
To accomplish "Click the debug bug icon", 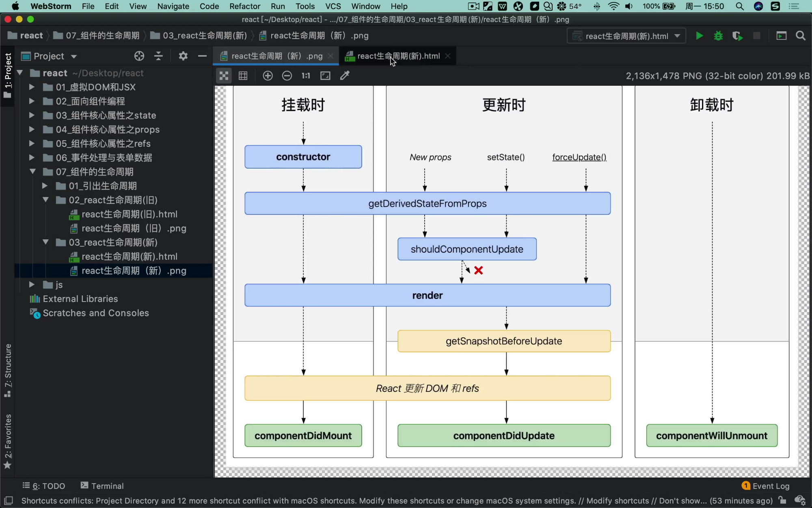I will click(x=718, y=36).
